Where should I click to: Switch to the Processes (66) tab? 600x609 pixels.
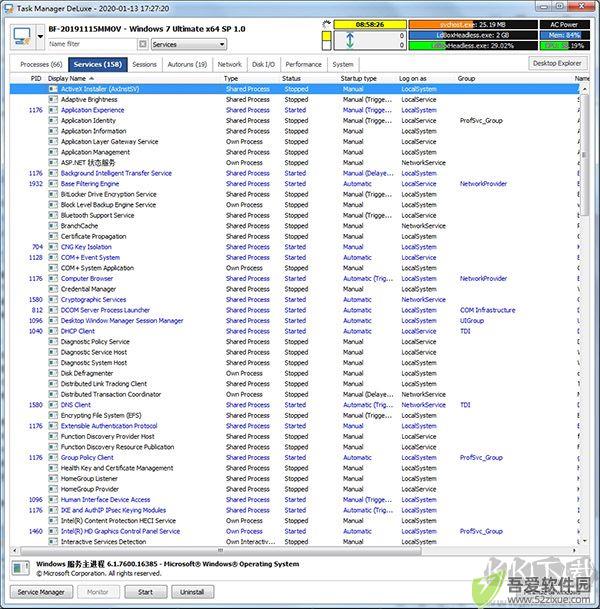point(41,64)
